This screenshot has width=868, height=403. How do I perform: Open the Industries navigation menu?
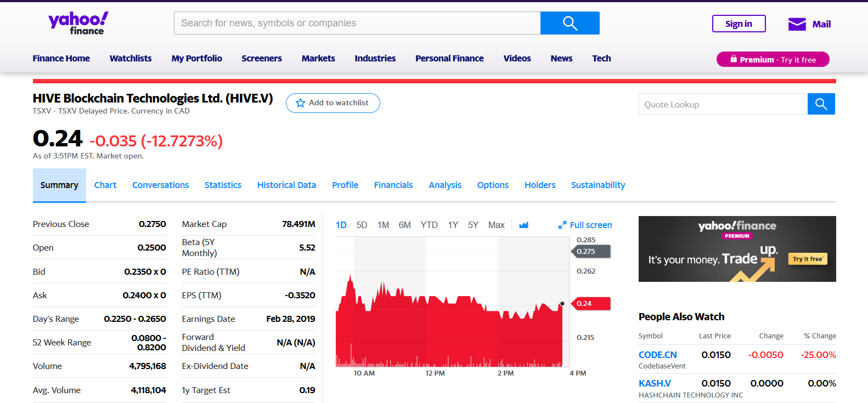coord(375,58)
